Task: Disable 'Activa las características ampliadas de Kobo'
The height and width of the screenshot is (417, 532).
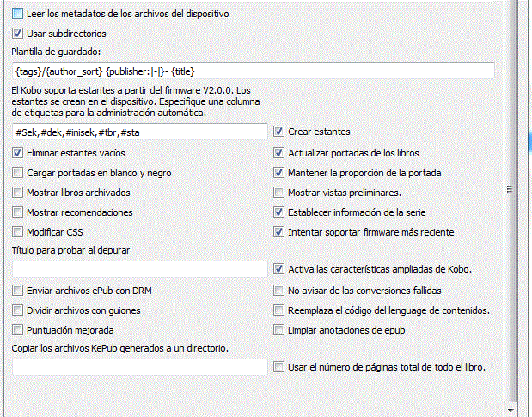Action: click(x=279, y=269)
